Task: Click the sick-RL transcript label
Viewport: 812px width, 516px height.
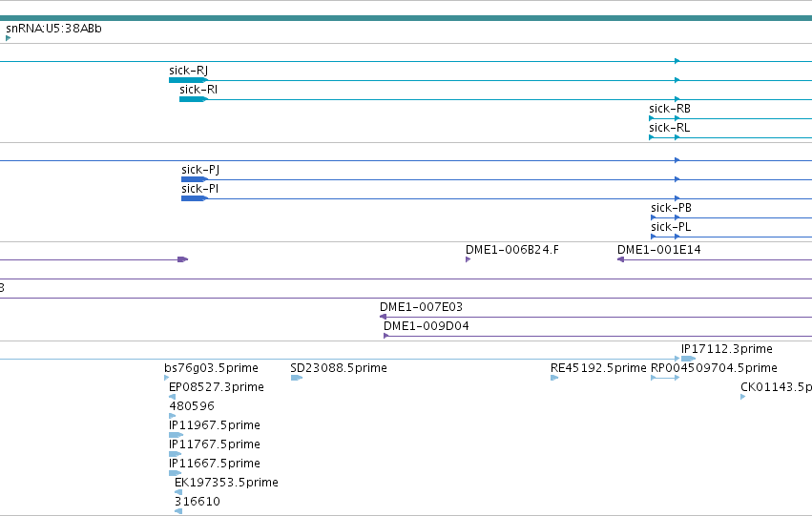Action: tap(670, 128)
